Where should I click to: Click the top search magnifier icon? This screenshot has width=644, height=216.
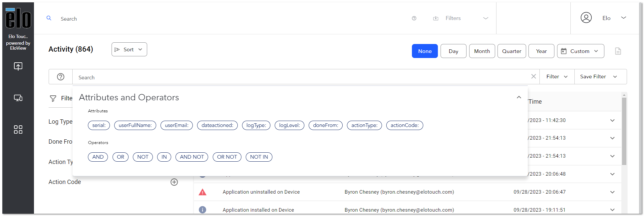pos(49,18)
